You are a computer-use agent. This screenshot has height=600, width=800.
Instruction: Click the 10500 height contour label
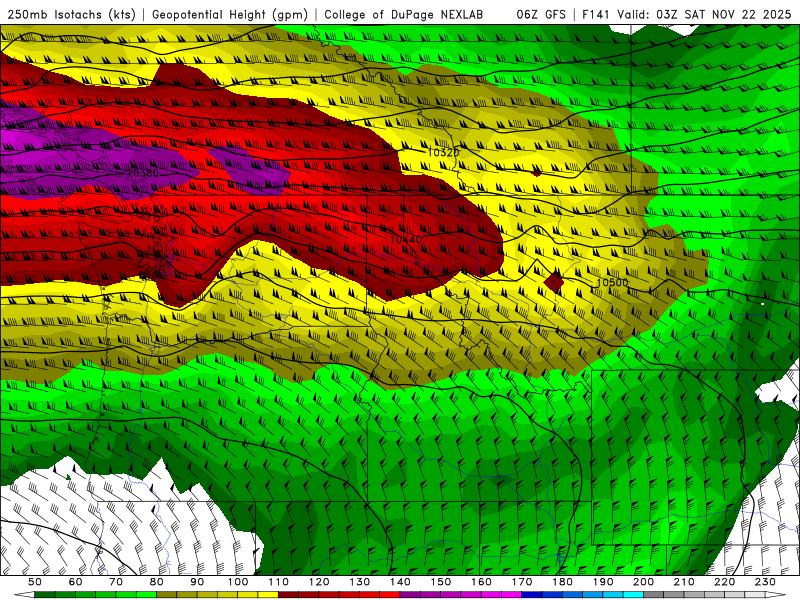click(612, 282)
